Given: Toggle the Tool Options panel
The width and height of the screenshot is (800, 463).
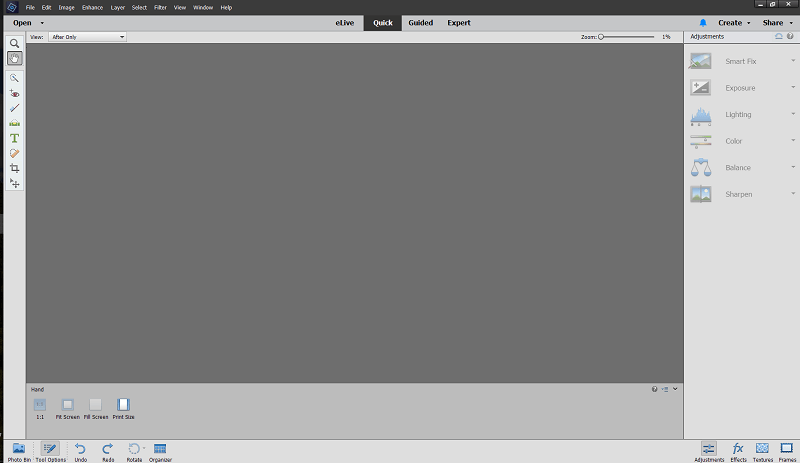Looking at the screenshot, I should 50,452.
